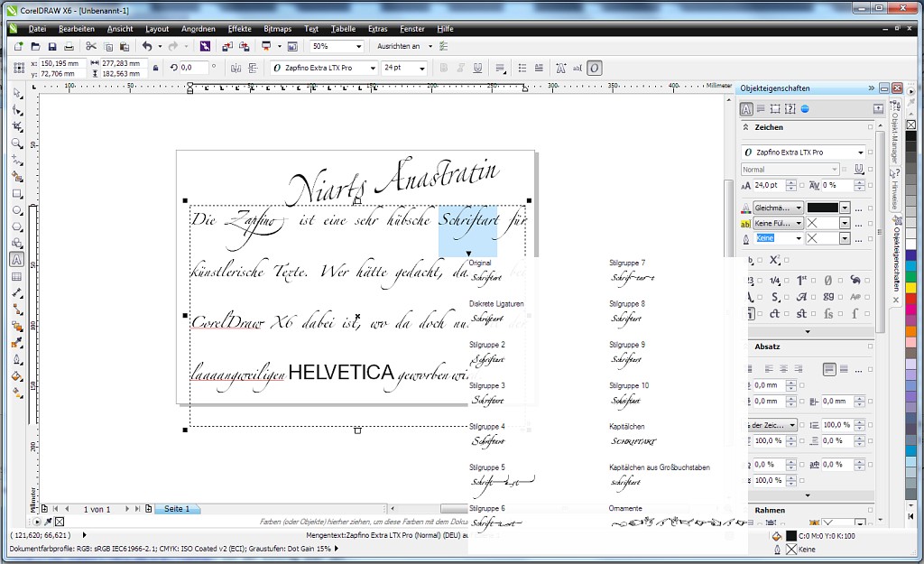Choose Stilgruppe 7 stylistic set
This screenshot has width=924, height=564.
pos(631,271)
